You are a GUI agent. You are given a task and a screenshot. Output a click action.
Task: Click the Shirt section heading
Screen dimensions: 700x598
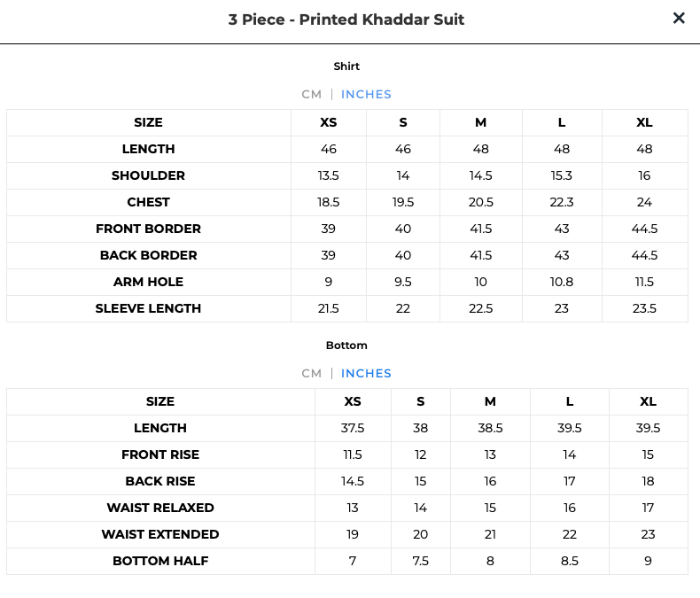point(346,66)
